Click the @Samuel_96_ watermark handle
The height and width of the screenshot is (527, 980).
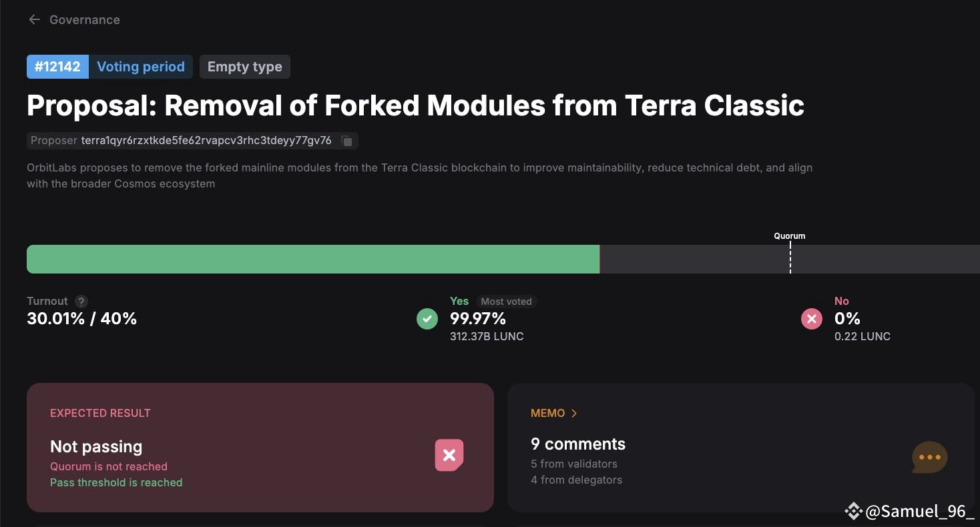pyautogui.click(x=920, y=512)
